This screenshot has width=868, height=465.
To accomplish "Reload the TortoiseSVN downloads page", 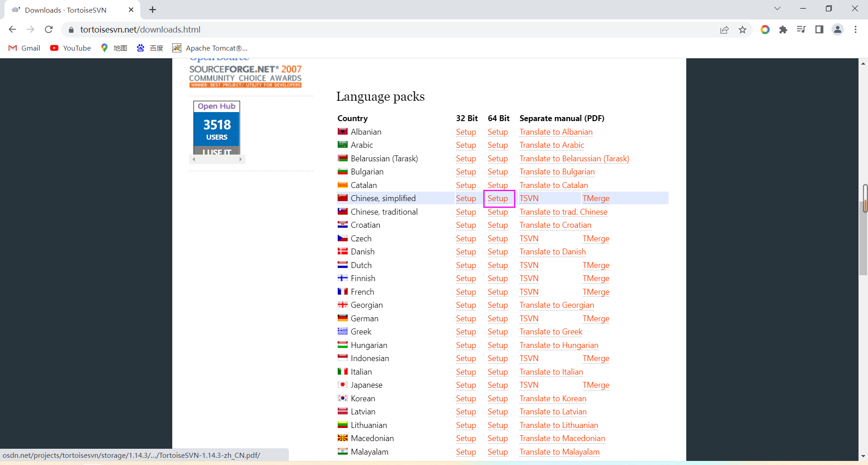I will point(49,29).
